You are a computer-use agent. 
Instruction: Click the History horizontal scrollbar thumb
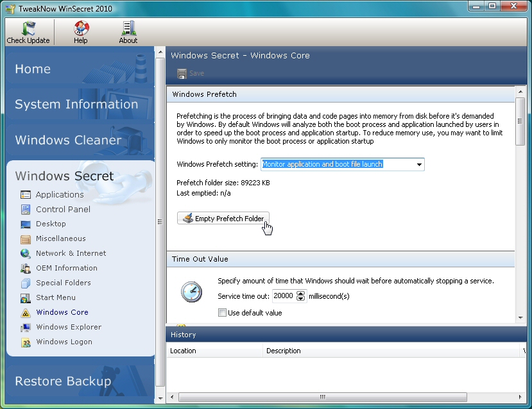pyautogui.click(x=323, y=397)
